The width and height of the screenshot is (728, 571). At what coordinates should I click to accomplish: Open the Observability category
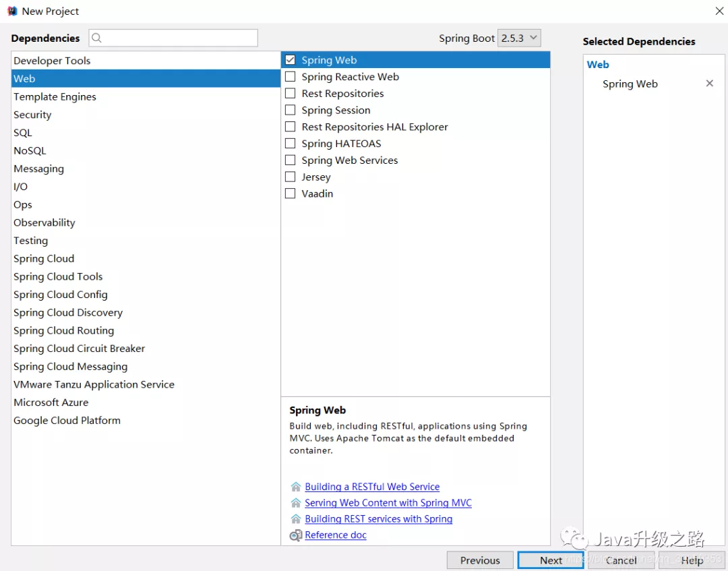(x=146, y=223)
